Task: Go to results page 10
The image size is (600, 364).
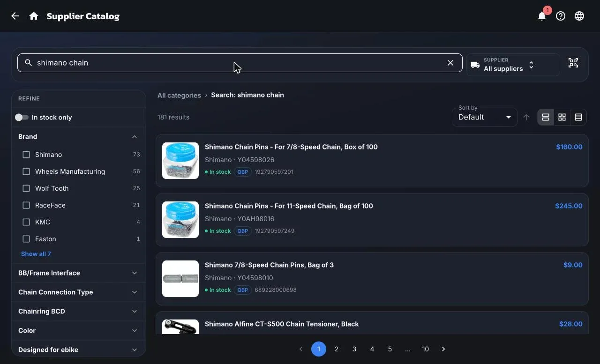Action: 426,349
